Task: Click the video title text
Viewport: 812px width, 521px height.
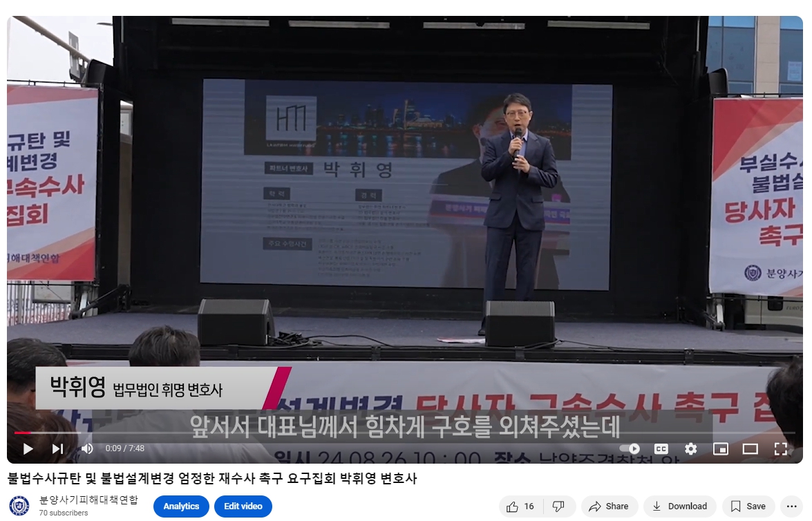Action: tap(212, 478)
